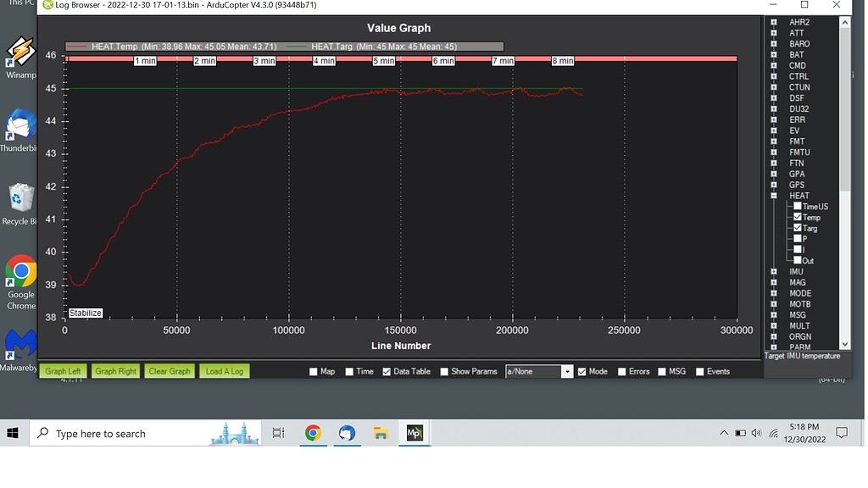The height and width of the screenshot is (488, 868).
Task: Collapse the HEAT tree node
Action: point(774,196)
